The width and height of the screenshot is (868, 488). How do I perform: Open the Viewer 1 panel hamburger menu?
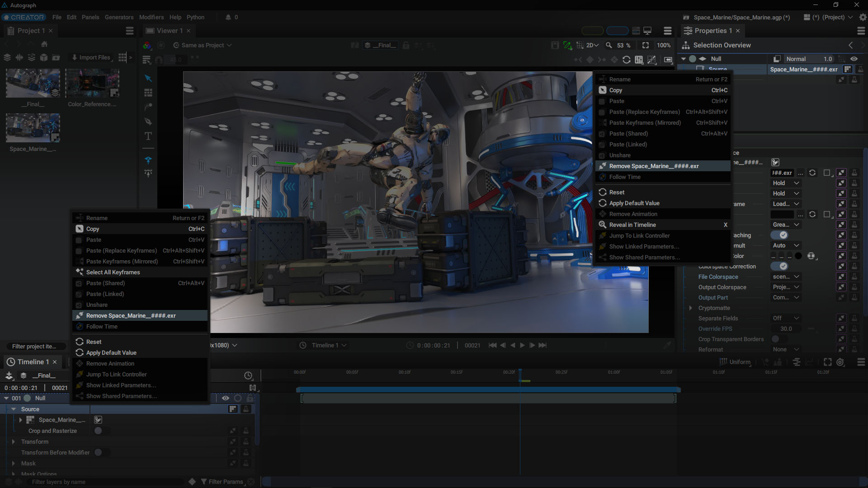coord(668,31)
